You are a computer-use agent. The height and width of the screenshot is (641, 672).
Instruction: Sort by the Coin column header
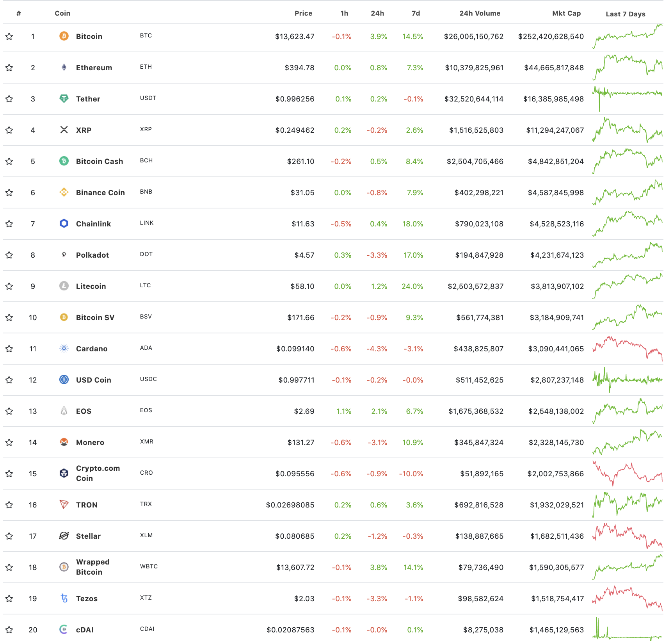62,13
